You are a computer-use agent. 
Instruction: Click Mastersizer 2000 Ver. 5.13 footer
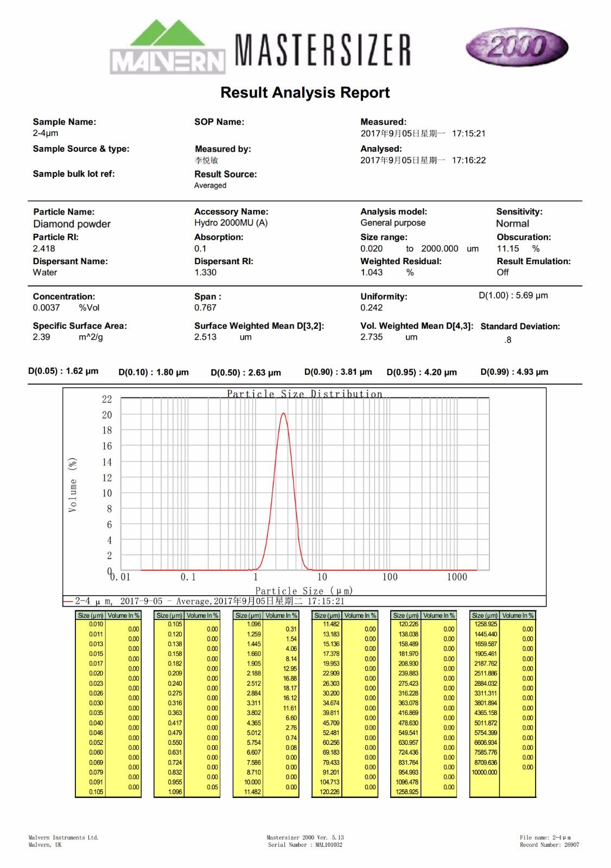click(x=305, y=838)
